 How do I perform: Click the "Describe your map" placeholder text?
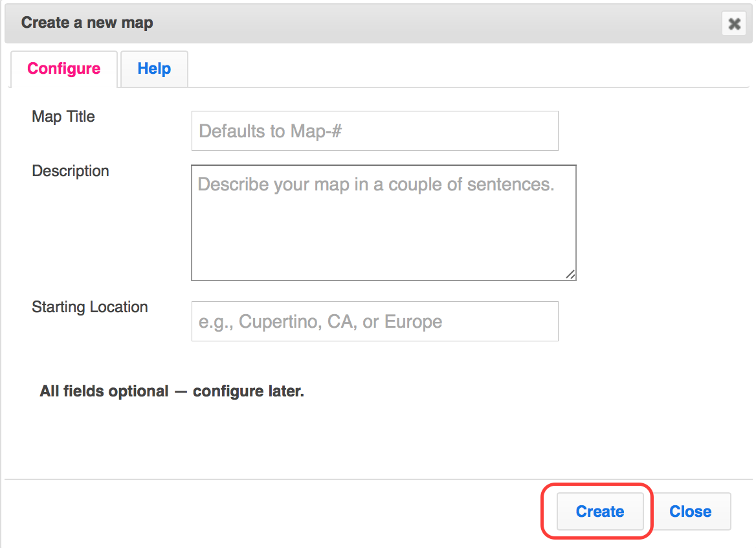pos(375,185)
